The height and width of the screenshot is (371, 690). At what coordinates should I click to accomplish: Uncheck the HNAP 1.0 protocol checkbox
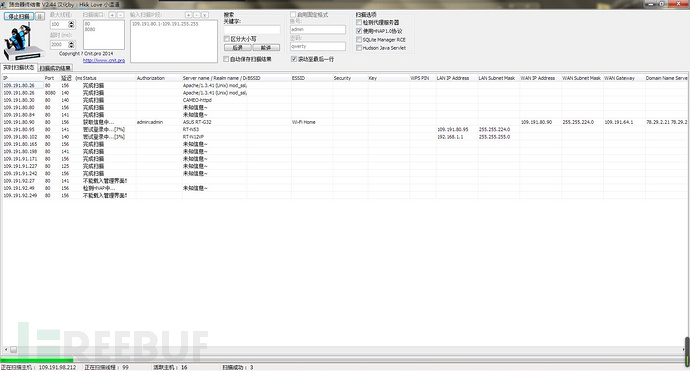[359, 31]
